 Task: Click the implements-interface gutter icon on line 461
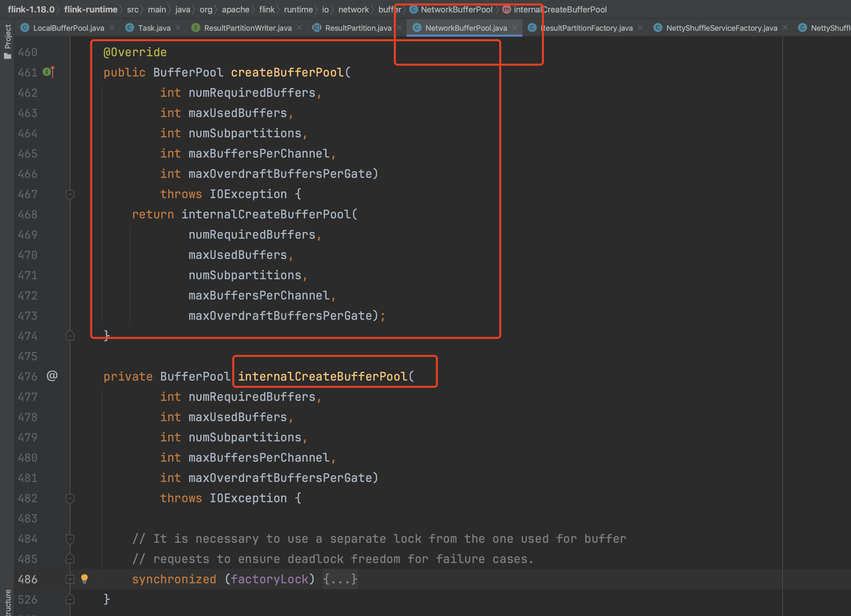click(48, 72)
